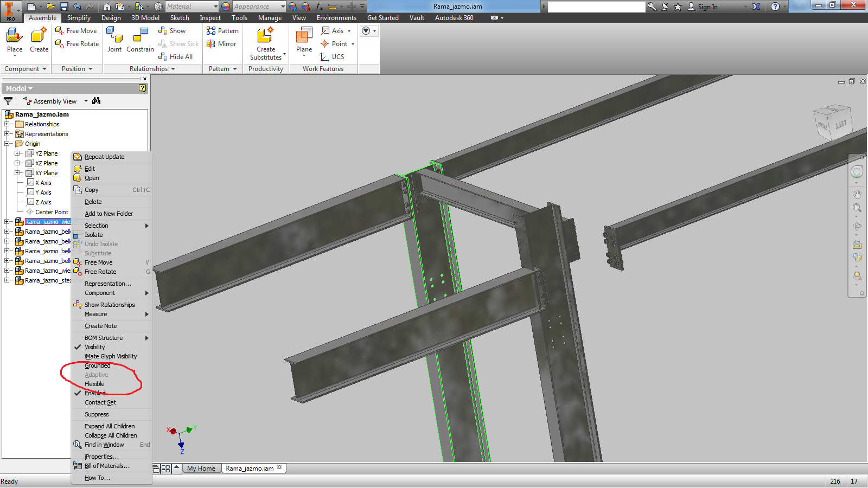Image resolution: width=868 pixels, height=488 pixels.
Task: Click the Zoom tool in navigation bar
Action: (x=857, y=208)
